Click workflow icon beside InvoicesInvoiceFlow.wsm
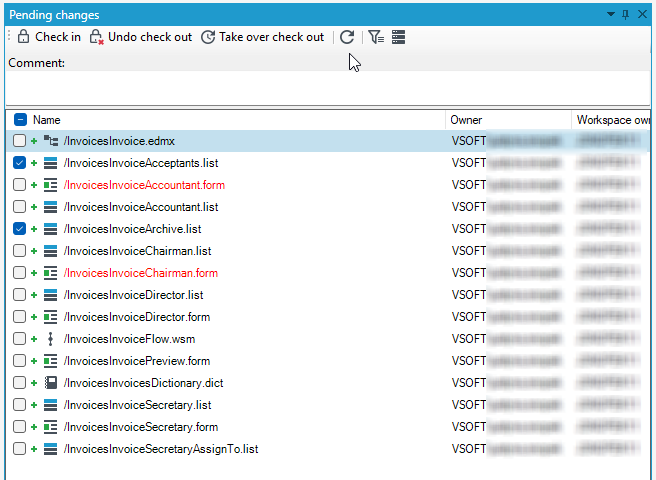Image resolution: width=656 pixels, height=480 pixels. [51, 339]
